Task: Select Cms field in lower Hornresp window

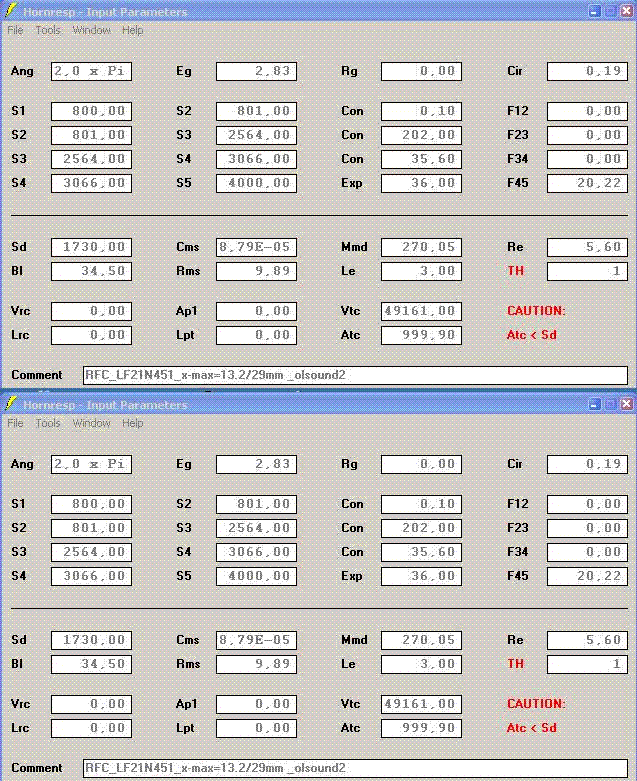Action: [256, 640]
